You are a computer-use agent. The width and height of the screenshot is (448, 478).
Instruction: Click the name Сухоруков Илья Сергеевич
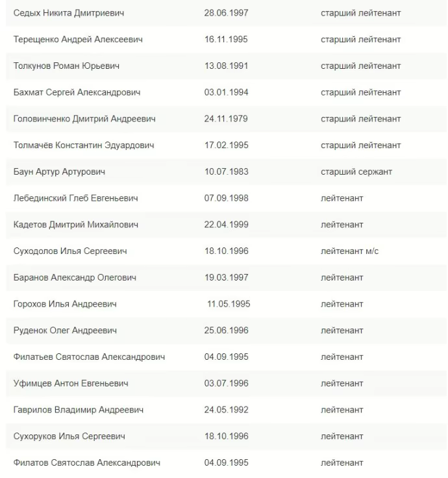pos(69,436)
